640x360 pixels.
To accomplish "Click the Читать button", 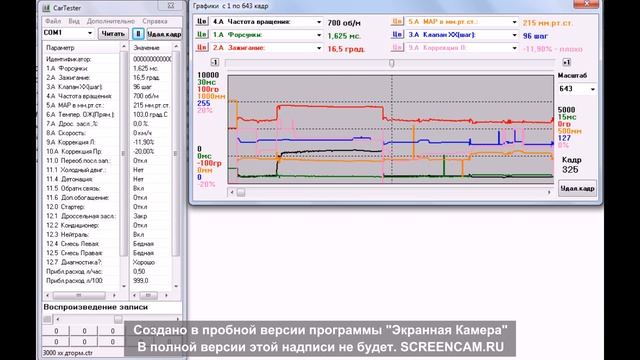I will pos(113,34).
